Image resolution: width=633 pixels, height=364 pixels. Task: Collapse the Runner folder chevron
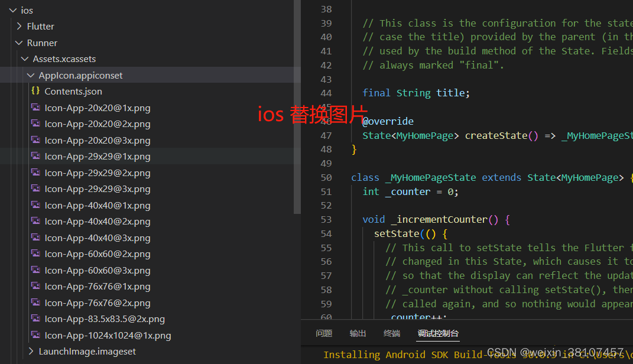click(x=19, y=43)
